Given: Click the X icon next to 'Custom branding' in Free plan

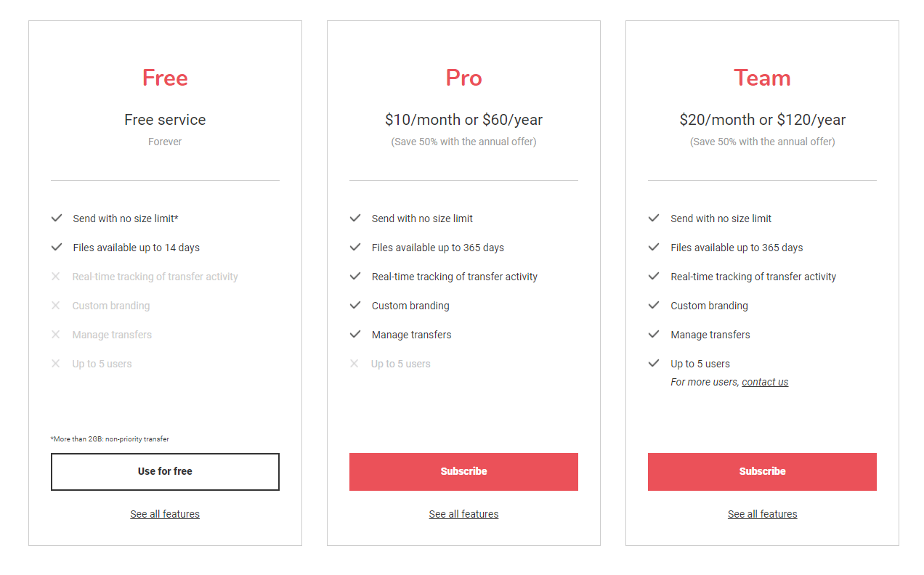Looking at the screenshot, I should pyautogui.click(x=56, y=305).
